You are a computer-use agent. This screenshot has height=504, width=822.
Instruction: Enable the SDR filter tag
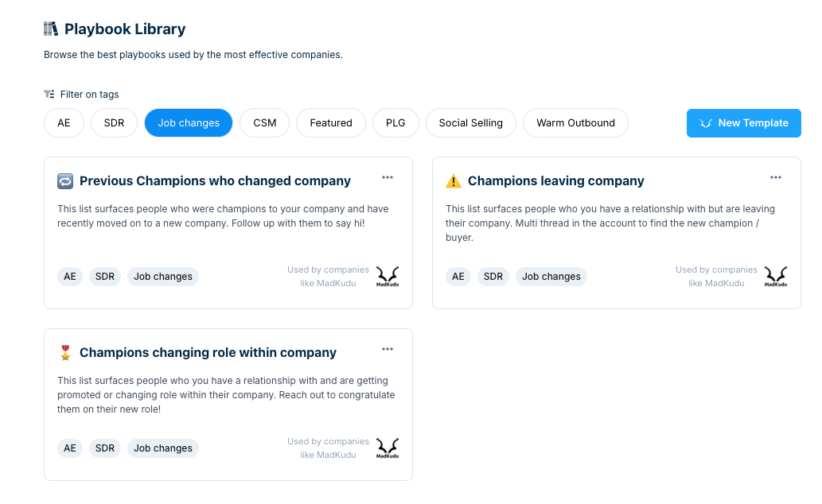tap(115, 123)
